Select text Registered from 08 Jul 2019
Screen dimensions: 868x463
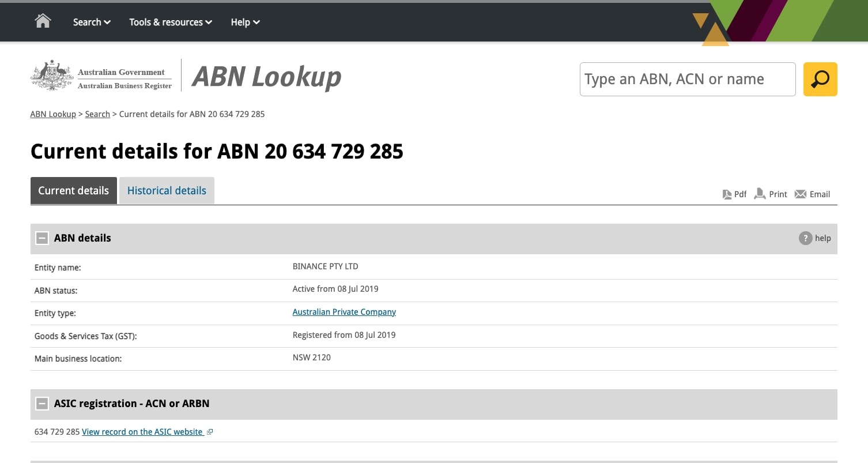[344, 335]
